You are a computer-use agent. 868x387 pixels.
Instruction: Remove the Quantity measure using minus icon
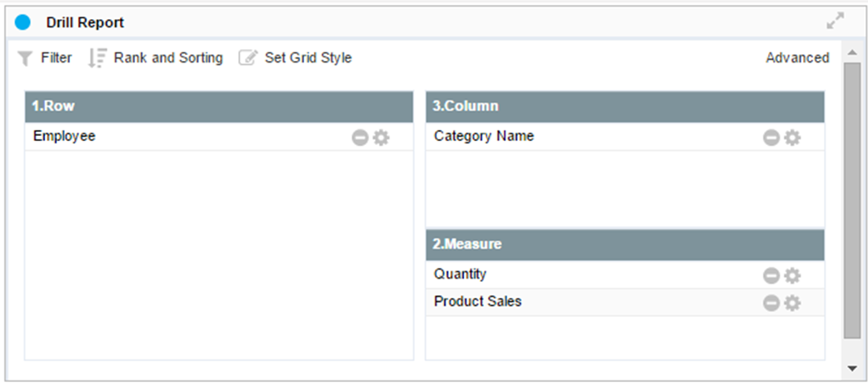(x=771, y=275)
